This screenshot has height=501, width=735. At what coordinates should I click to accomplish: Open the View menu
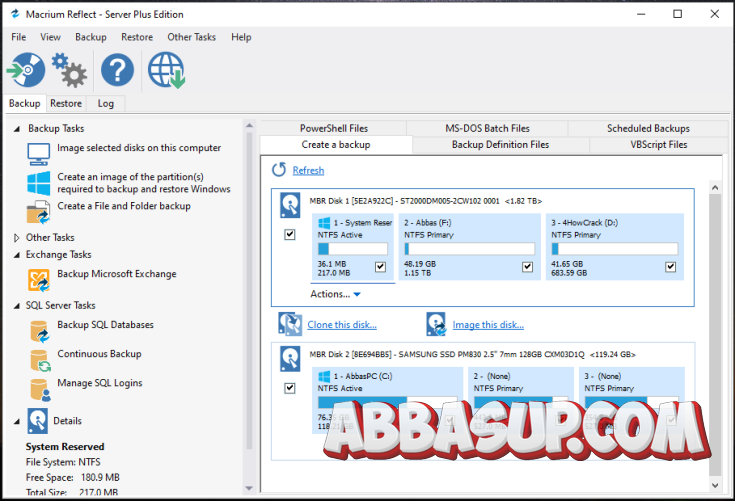coord(50,37)
